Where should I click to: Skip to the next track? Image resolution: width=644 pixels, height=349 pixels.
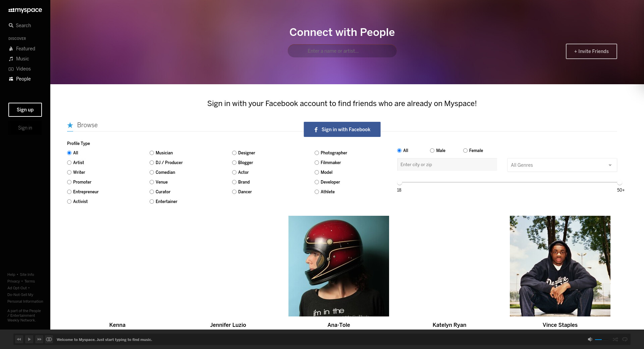tap(39, 339)
